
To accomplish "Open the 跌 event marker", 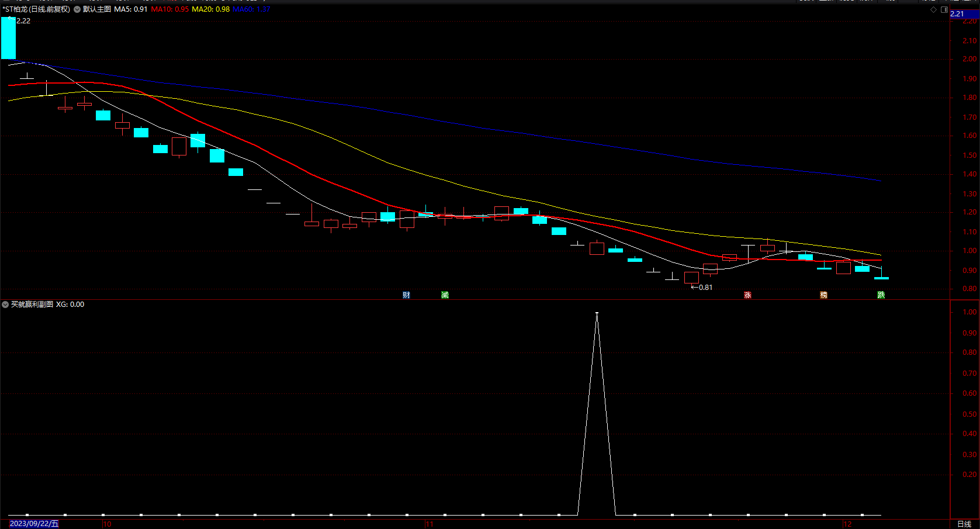I will [x=881, y=295].
